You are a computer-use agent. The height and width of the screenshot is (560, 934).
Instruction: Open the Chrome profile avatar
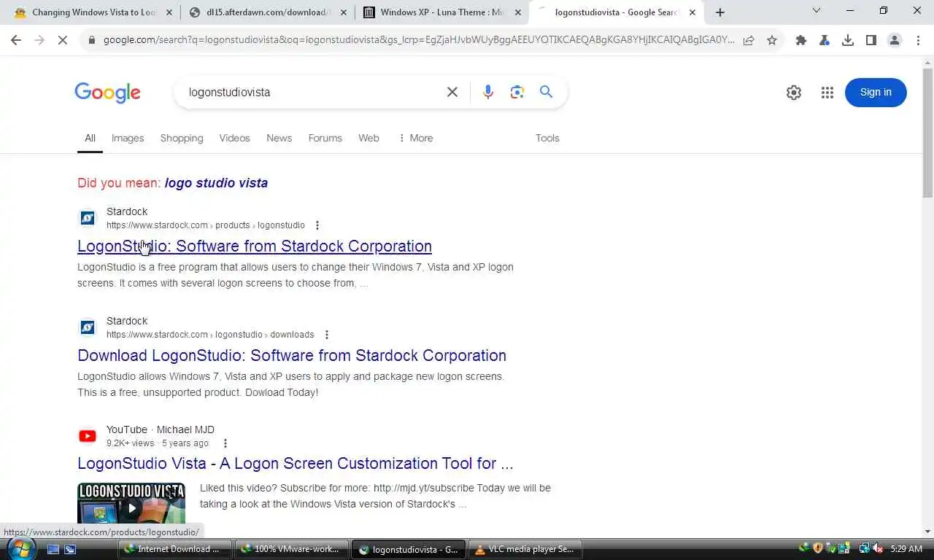pyautogui.click(x=895, y=40)
